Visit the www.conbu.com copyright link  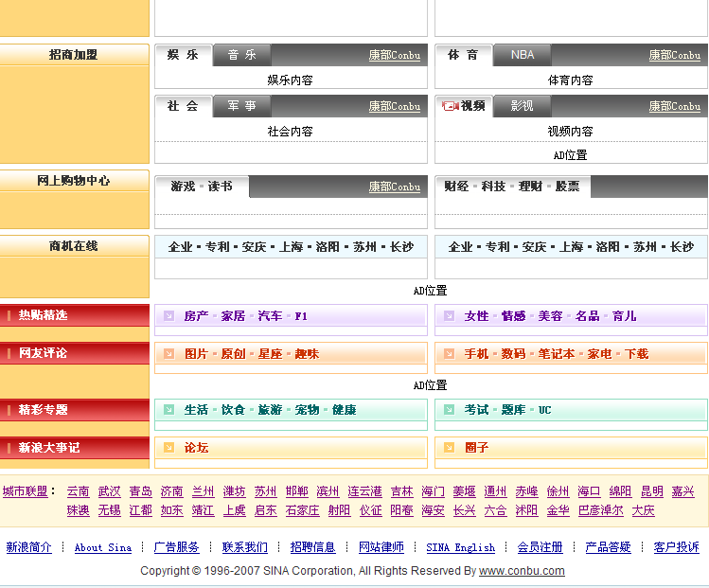[x=522, y=571]
